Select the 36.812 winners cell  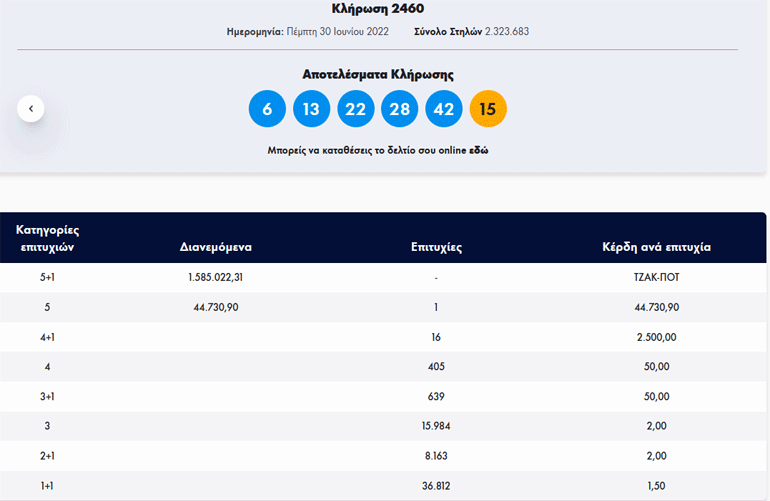(436, 486)
